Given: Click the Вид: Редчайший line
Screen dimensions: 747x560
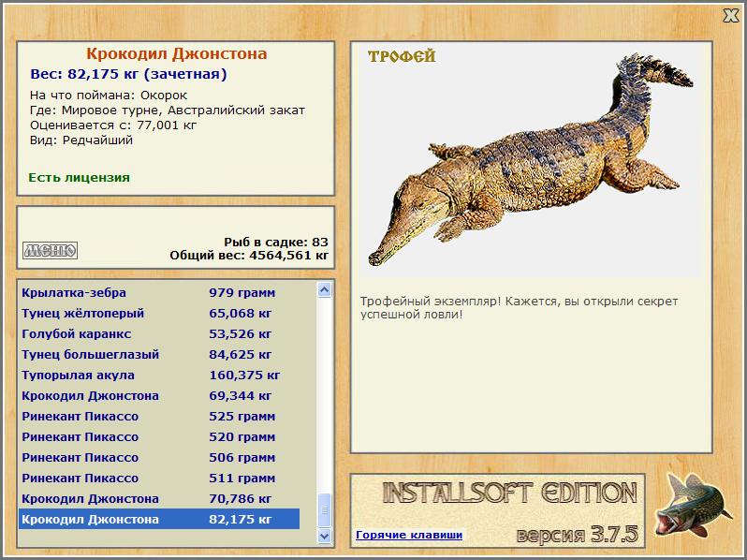Looking at the screenshot, I should [x=81, y=140].
